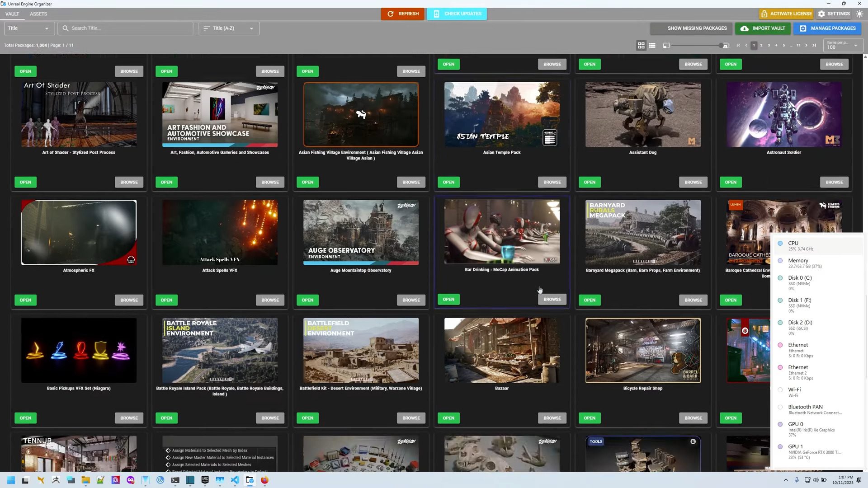The height and width of the screenshot is (488, 868).
Task: Open the Items per page dropdown
Action: coord(855,45)
